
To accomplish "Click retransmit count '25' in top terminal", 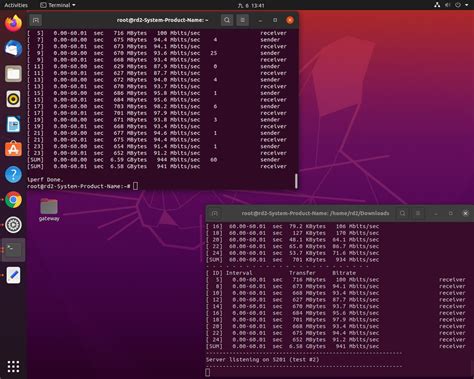I will pos(214,53).
